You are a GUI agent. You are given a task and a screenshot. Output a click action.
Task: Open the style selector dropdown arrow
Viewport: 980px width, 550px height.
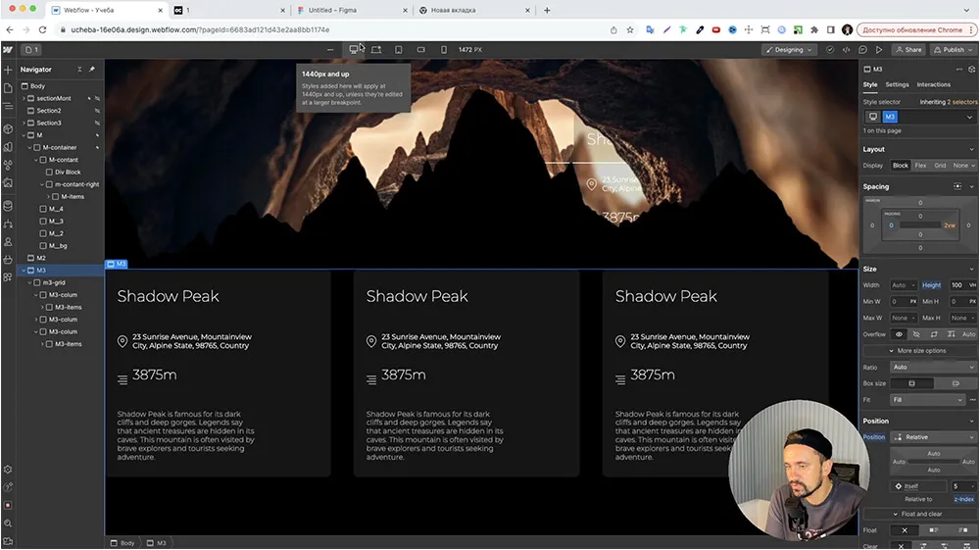point(969,117)
